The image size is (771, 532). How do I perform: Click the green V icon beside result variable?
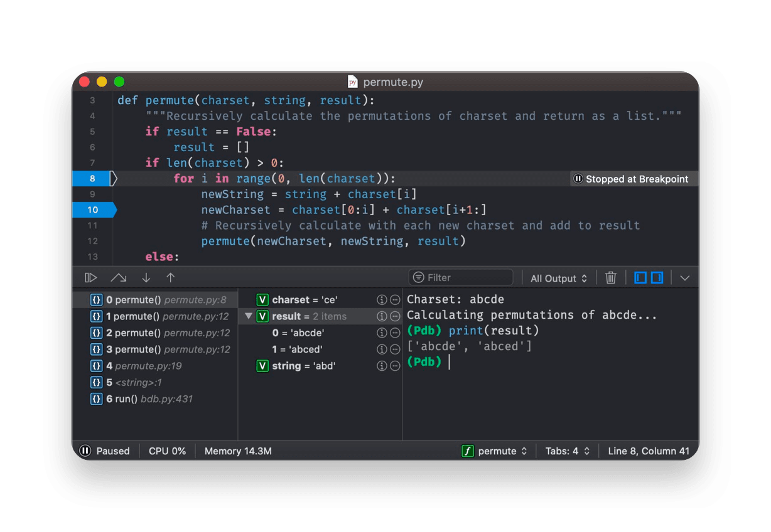(x=262, y=316)
